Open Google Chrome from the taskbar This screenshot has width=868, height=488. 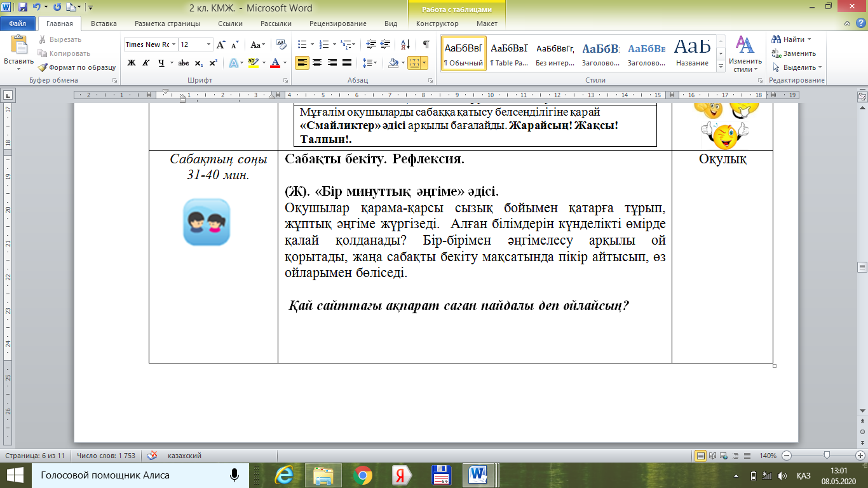pos(363,475)
